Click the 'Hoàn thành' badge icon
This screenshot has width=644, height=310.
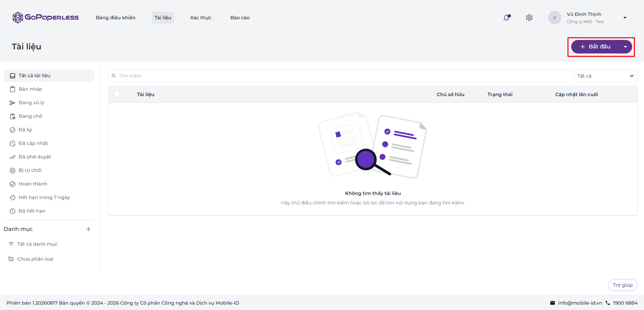(13, 184)
